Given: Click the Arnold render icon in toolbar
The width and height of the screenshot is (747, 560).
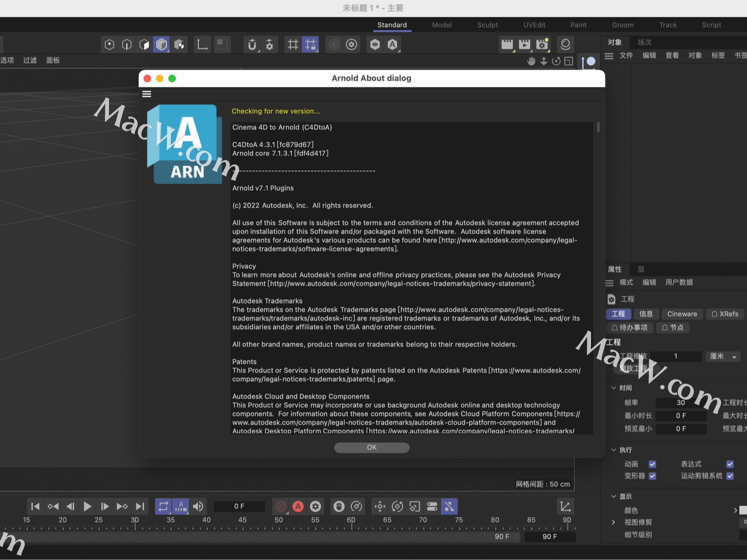Looking at the screenshot, I should click(392, 44).
